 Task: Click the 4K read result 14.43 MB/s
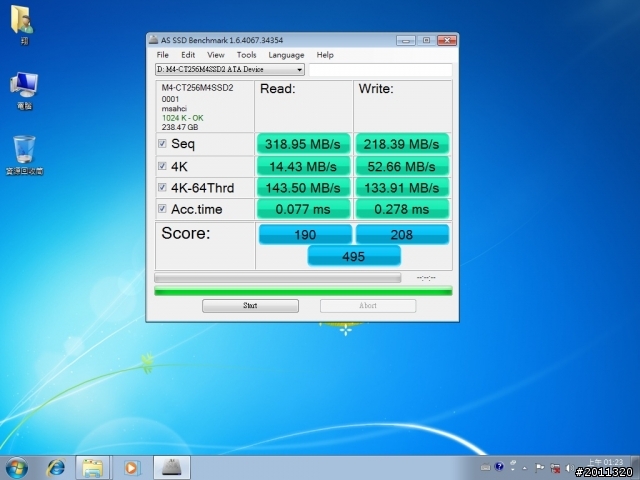coord(303,167)
